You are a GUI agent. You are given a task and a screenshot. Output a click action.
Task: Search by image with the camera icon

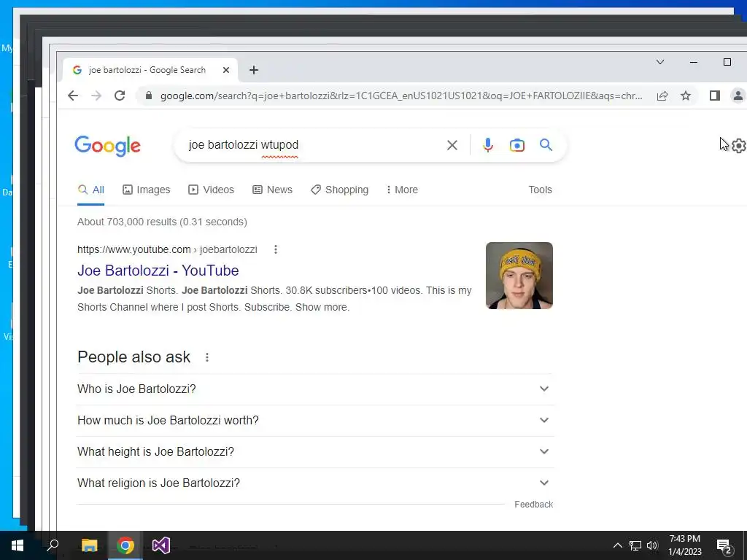point(517,145)
